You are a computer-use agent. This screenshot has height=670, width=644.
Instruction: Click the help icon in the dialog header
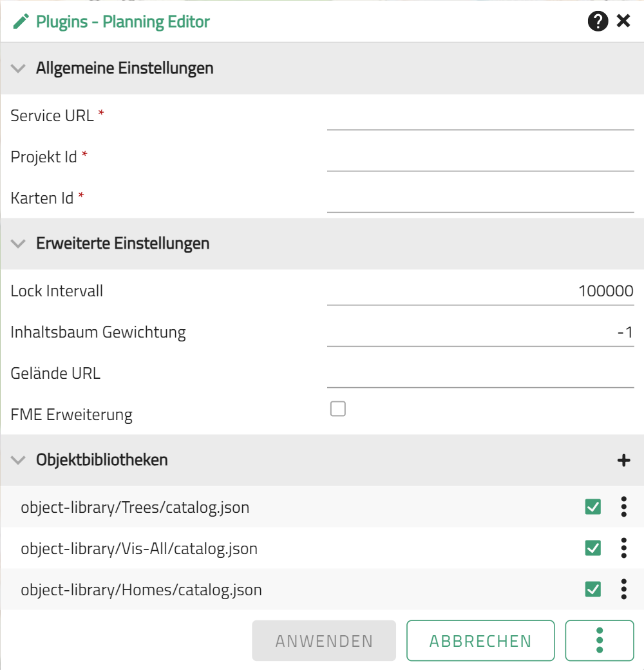(598, 21)
